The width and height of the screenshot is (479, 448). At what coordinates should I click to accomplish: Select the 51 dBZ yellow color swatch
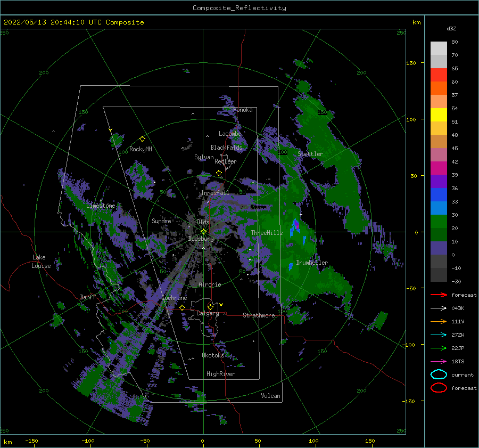[x=439, y=115]
